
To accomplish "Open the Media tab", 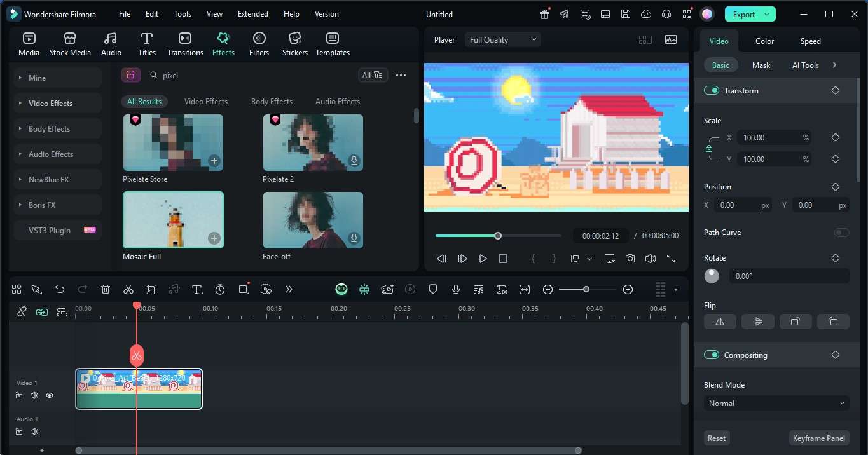I will point(29,44).
